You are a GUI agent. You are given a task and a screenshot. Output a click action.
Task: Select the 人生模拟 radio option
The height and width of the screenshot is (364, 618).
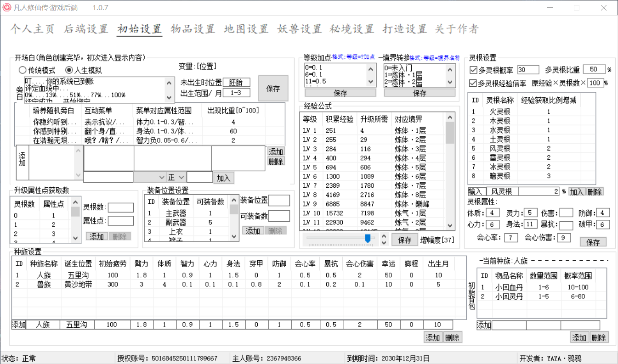pos(84,70)
